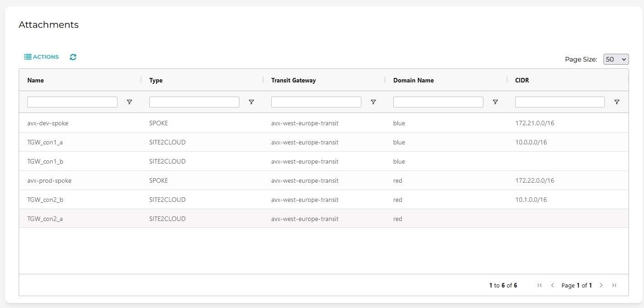Click the Name column filter icon
Image resolution: width=644 pixels, height=308 pixels.
(129, 102)
